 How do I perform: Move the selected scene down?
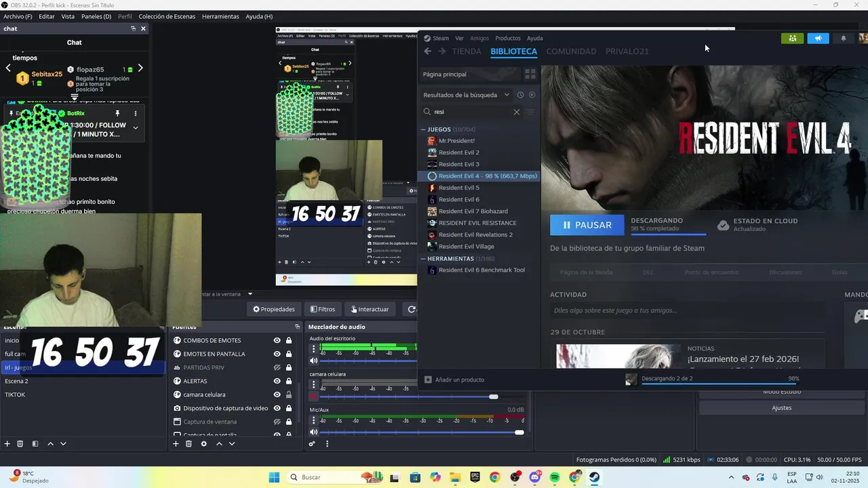(x=63, y=444)
